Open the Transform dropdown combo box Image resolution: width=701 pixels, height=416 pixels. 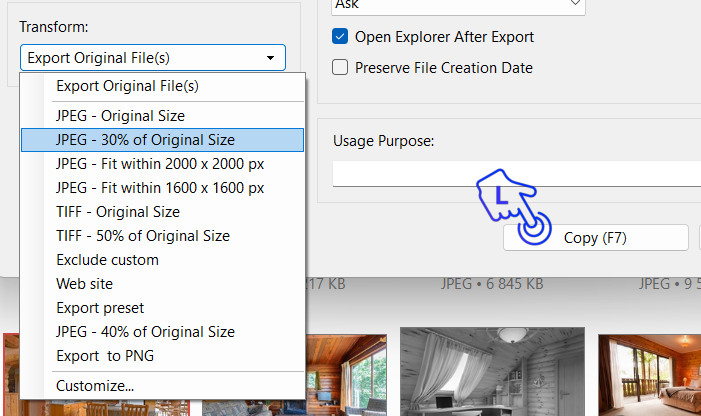click(152, 58)
